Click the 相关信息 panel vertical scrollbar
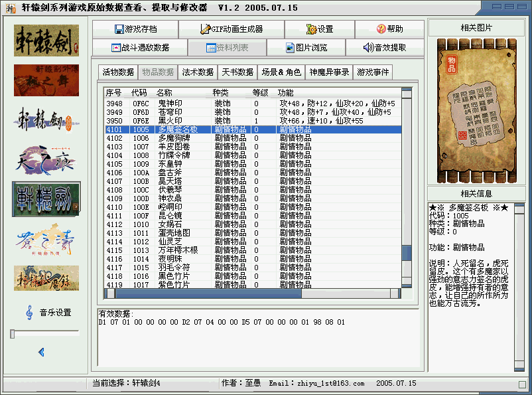 [519, 287]
